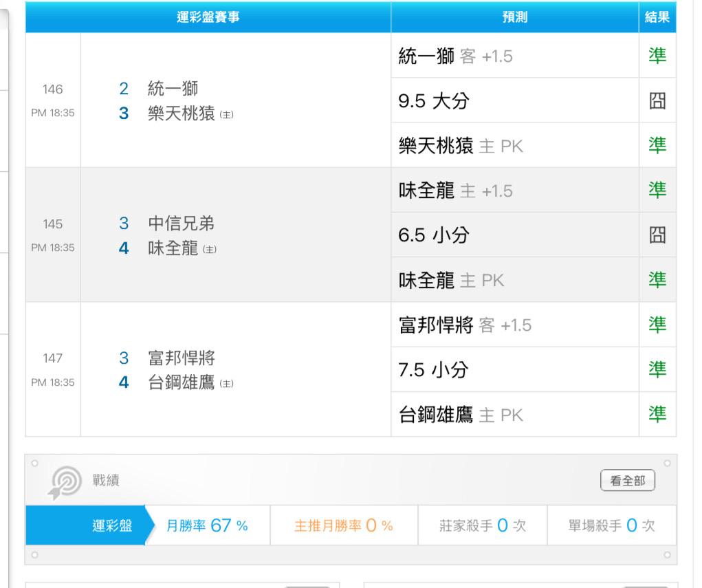Select the 富邦悍將 客 +1.5 prediction
The width and height of the screenshot is (702, 588).
click(x=515, y=325)
